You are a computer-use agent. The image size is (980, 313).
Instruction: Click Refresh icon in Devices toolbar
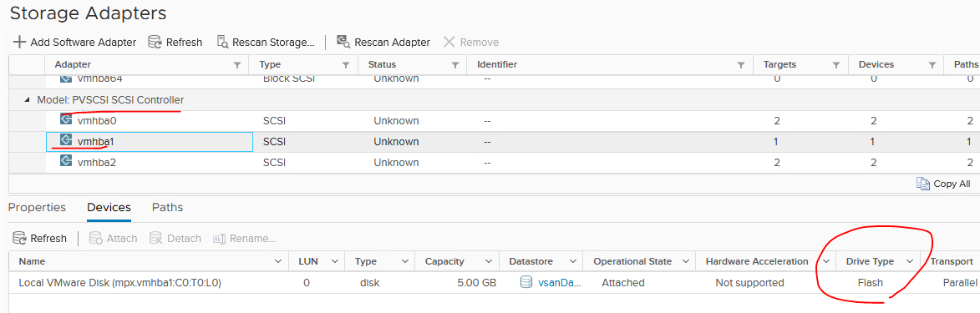(x=20, y=238)
